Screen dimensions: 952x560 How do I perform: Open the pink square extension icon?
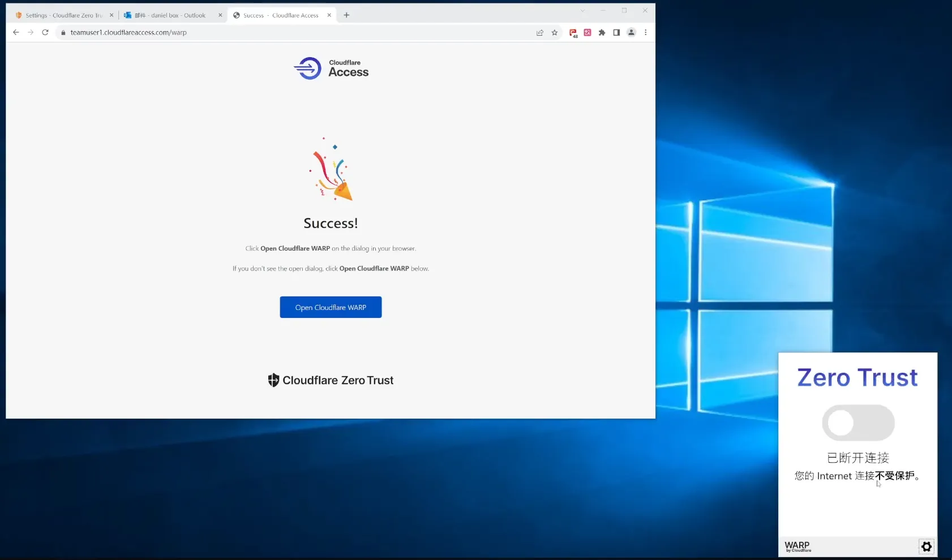588,32
